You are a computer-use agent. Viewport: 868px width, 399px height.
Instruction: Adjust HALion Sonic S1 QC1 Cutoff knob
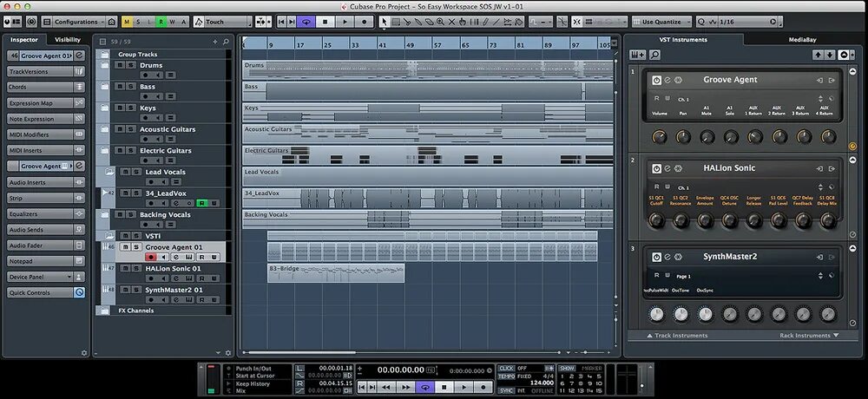(x=656, y=221)
